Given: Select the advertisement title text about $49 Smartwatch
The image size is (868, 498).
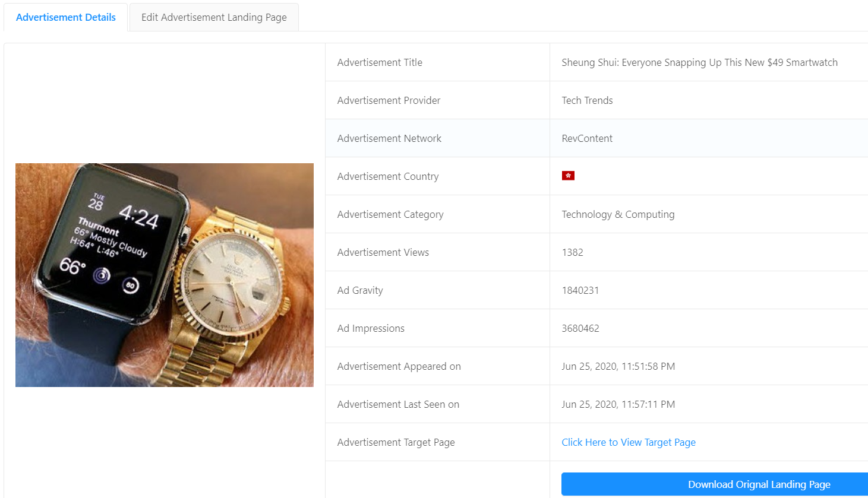Looking at the screenshot, I should (699, 62).
